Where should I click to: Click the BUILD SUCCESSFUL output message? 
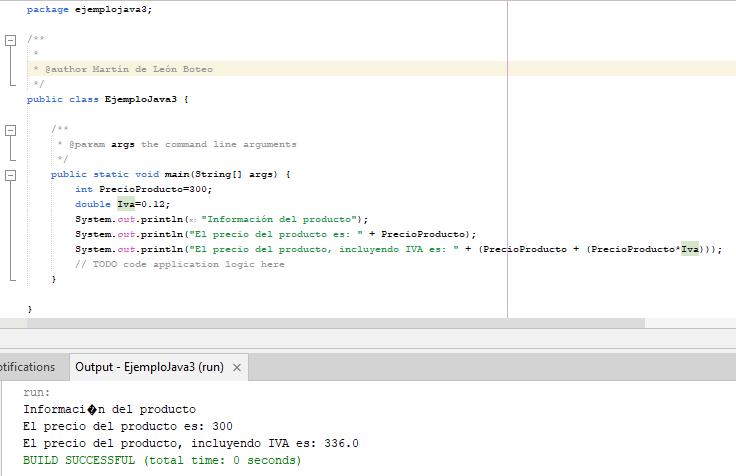point(162,460)
